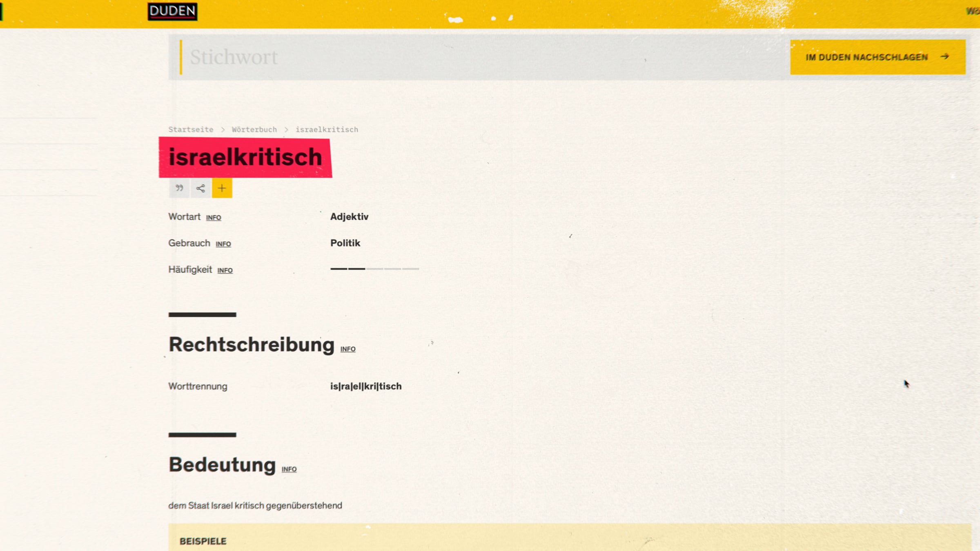Click the Politik usage value
Image resolution: width=980 pixels, height=551 pixels.
pos(345,243)
